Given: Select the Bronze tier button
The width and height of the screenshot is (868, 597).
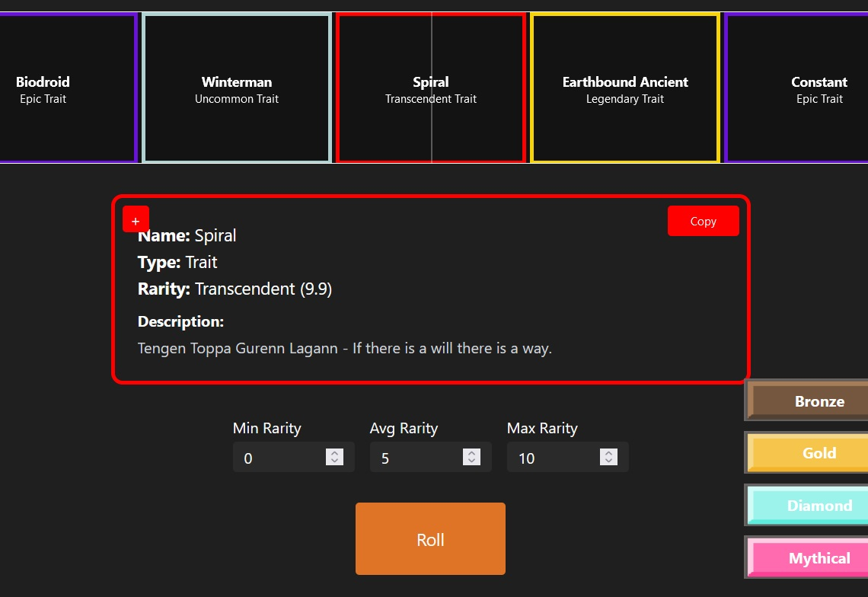Looking at the screenshot, I should pos(807,401).
